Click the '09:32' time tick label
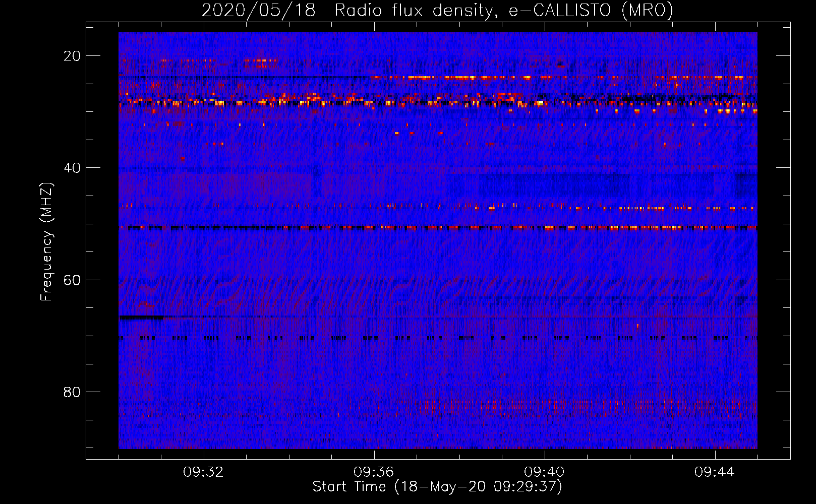 tap(203, 472)
